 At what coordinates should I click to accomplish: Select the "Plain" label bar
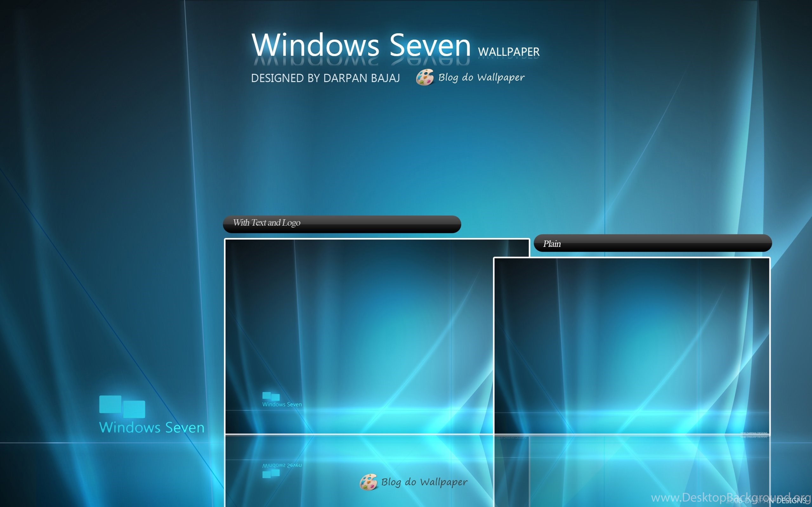coord(652,243)
